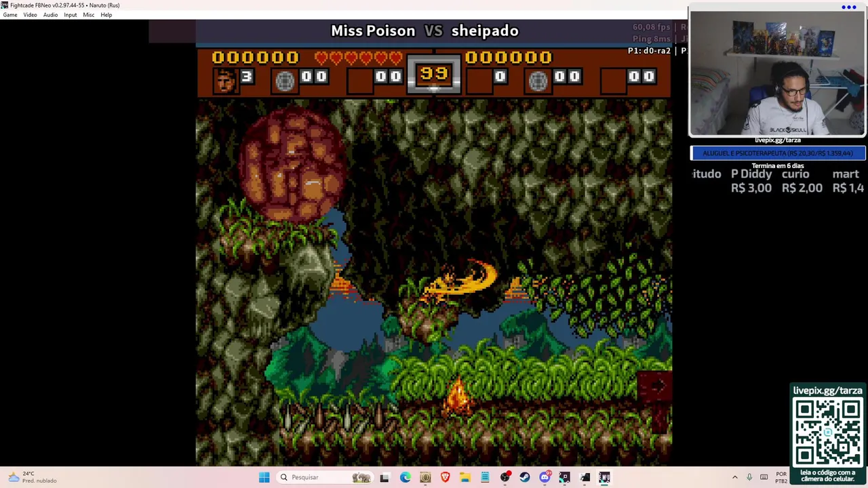The height and width of the screenshot is (488, 868).
Task: Click the player two coin icon
Action: (538, 81)
